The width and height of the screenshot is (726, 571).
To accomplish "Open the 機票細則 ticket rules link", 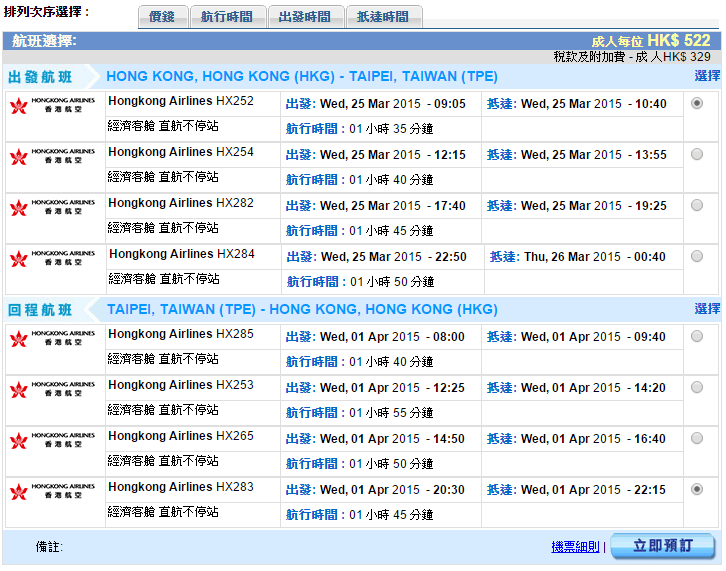I will [574, 547].
